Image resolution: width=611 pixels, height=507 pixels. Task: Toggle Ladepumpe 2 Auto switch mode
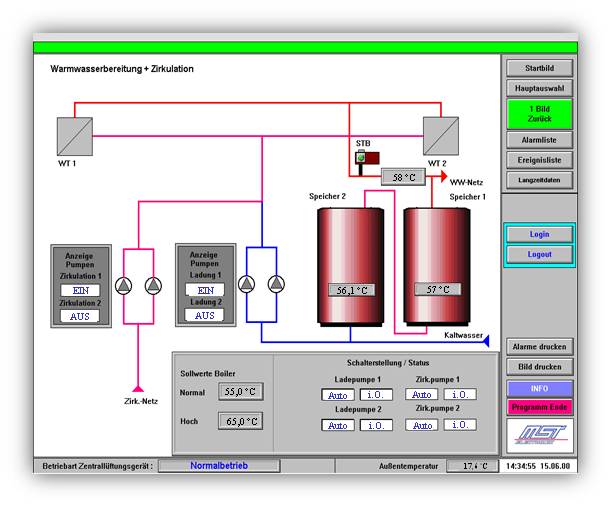click(338, 425)
